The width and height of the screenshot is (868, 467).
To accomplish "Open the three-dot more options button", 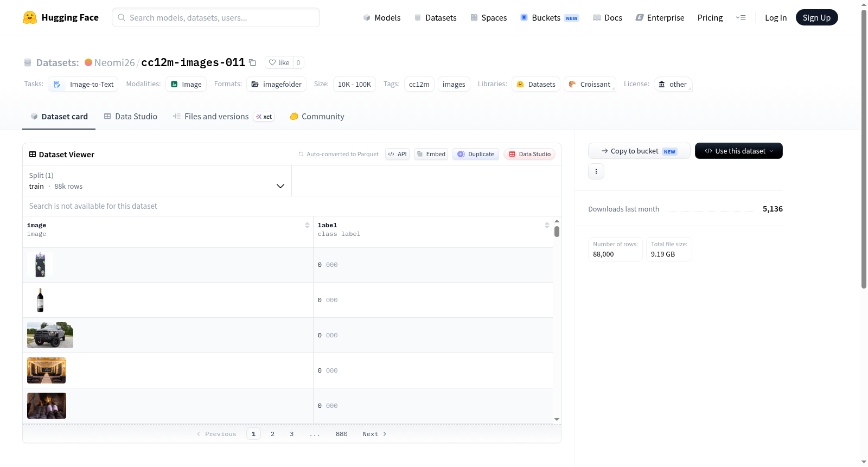I will coord(596,171).
